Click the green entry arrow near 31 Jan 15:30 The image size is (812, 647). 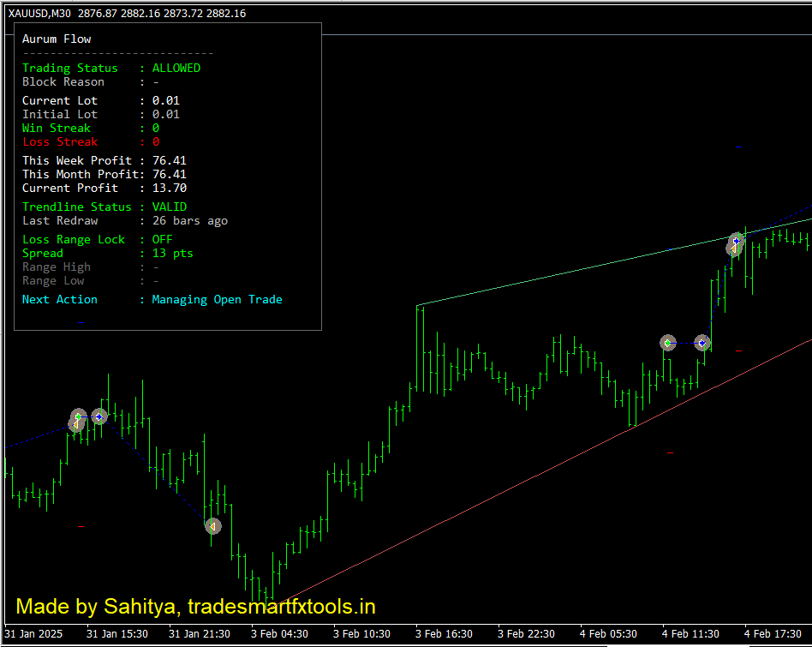click(78, 416)
